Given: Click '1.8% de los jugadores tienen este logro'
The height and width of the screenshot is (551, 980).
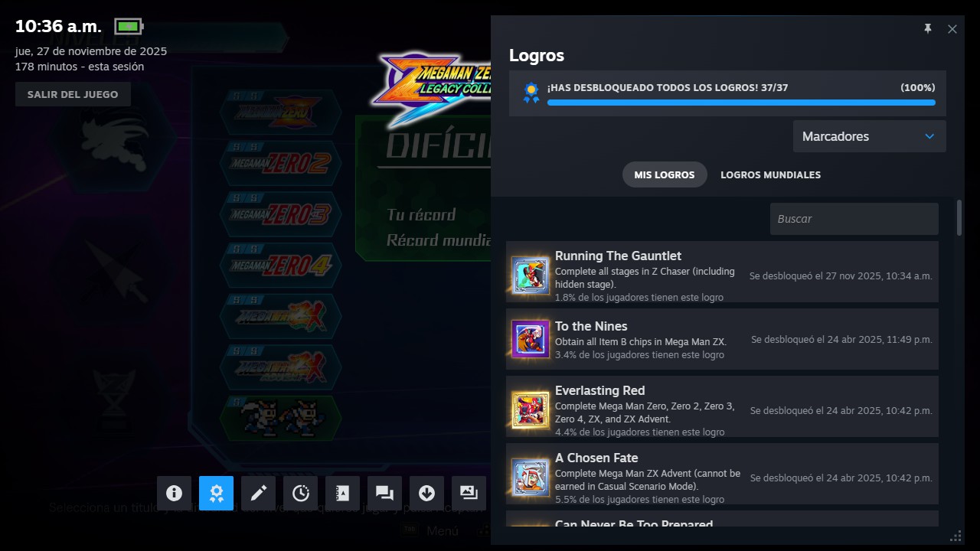Looking at the screenshot, I should (639, 297).
